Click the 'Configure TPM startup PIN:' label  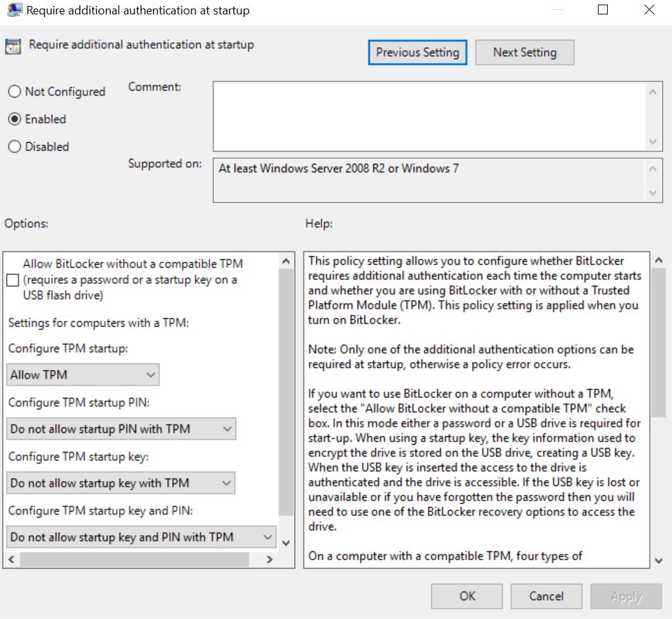click(79, 402)
